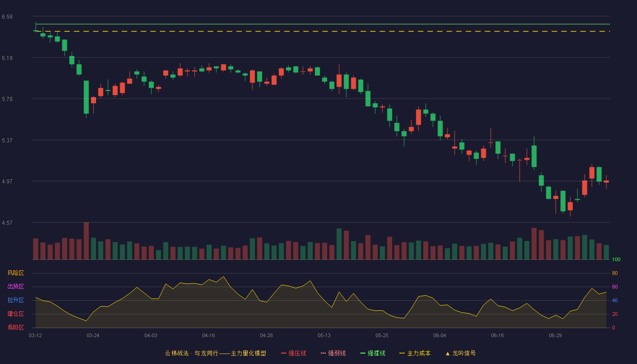Click the 低吸区 zone label

[15, 327]
